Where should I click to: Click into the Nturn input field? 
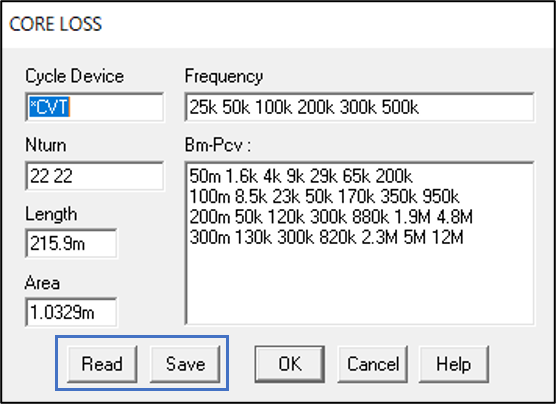94,176
